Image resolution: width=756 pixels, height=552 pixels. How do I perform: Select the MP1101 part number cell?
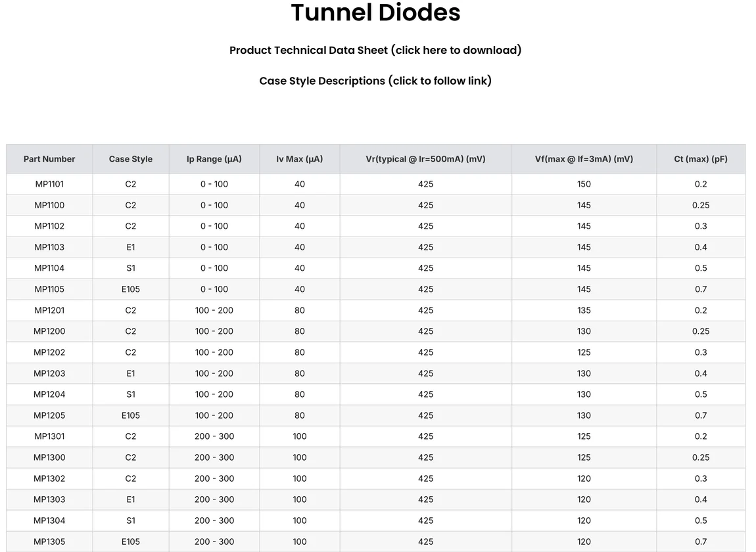click(x=49, y=184)
